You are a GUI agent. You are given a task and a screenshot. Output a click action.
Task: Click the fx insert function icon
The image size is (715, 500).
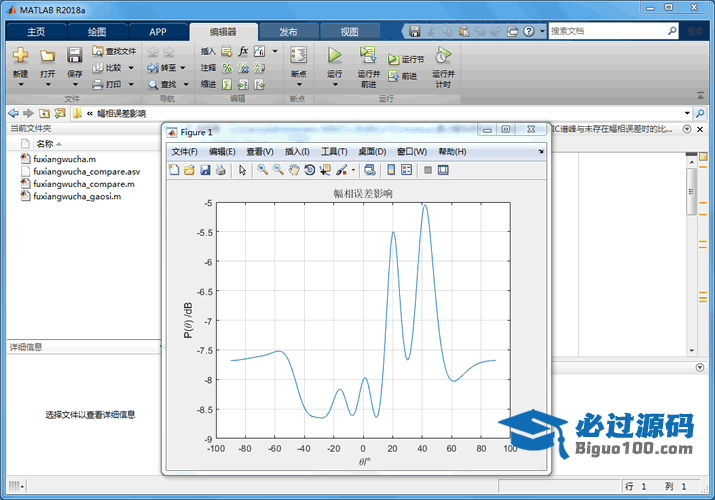pos(244,51)
